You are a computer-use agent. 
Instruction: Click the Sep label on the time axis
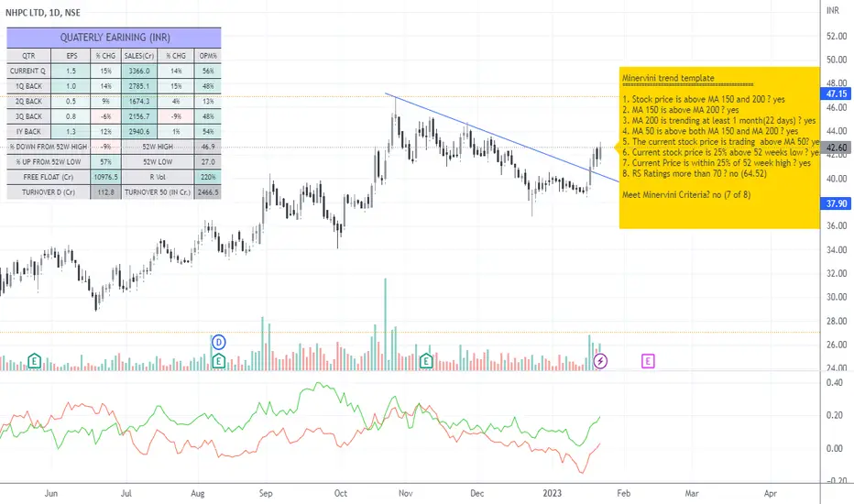265,493
